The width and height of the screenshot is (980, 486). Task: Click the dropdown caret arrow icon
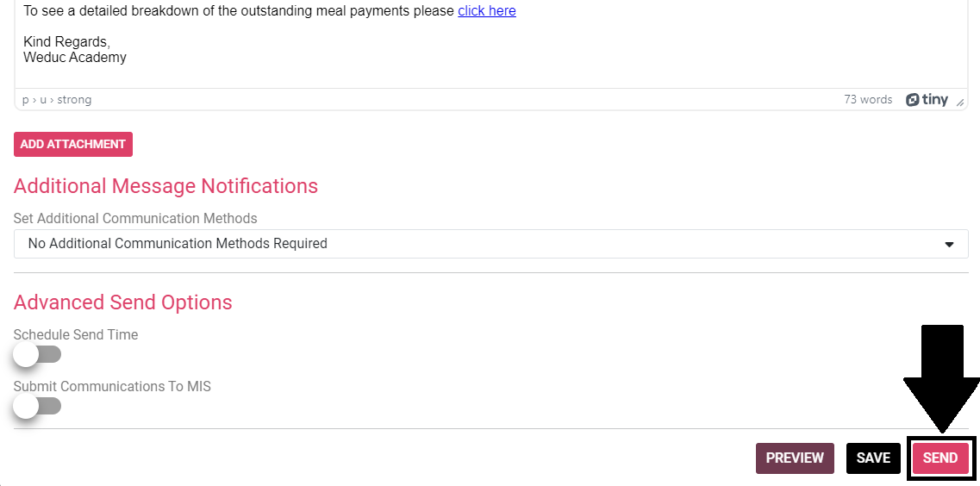click(x=949, y=245)
